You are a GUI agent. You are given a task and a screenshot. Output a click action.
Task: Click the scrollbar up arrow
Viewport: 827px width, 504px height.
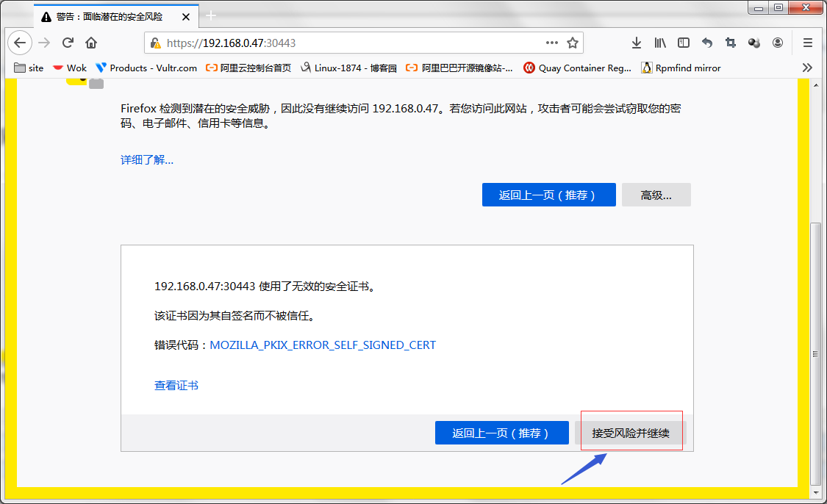tap(816, 85)
